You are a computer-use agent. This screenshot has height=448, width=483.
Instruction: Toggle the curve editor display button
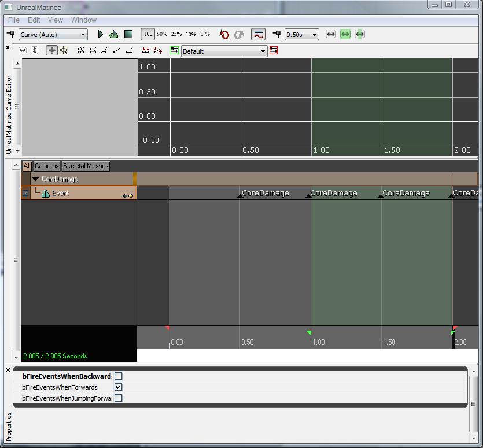[259, 34]
